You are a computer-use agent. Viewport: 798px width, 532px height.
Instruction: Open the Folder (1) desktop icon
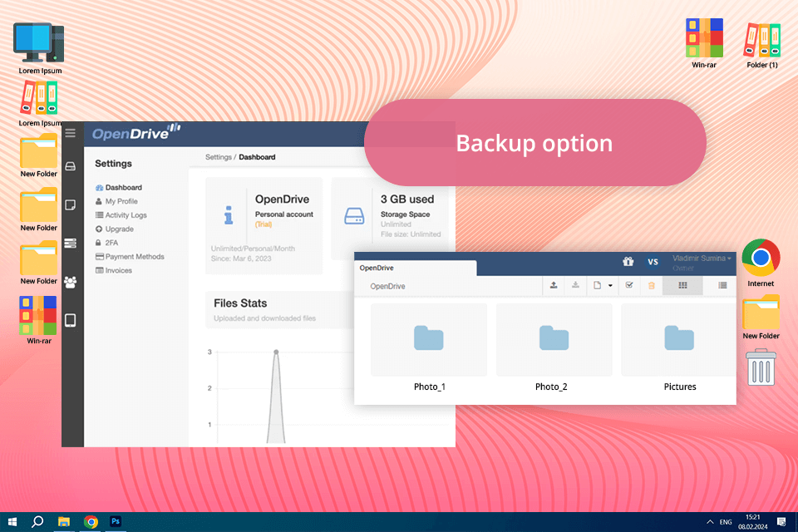point(762,46)
